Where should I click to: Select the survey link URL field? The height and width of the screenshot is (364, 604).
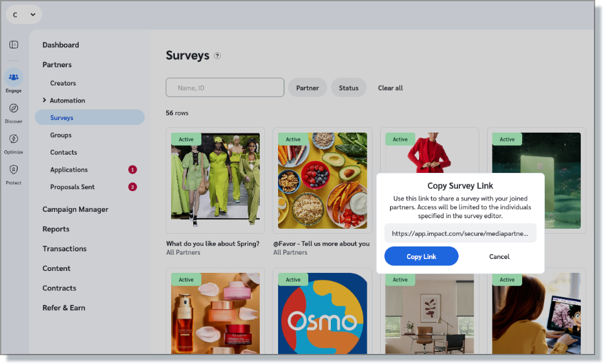(461, 233)
